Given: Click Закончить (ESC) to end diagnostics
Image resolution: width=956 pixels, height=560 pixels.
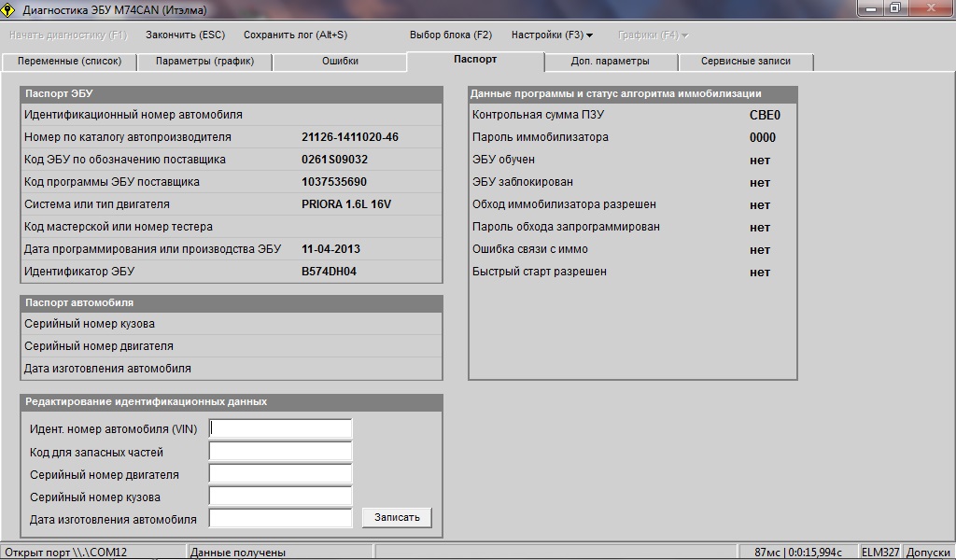Looking at the screenshot, I should pyautogui.click(x=185, y=35).
